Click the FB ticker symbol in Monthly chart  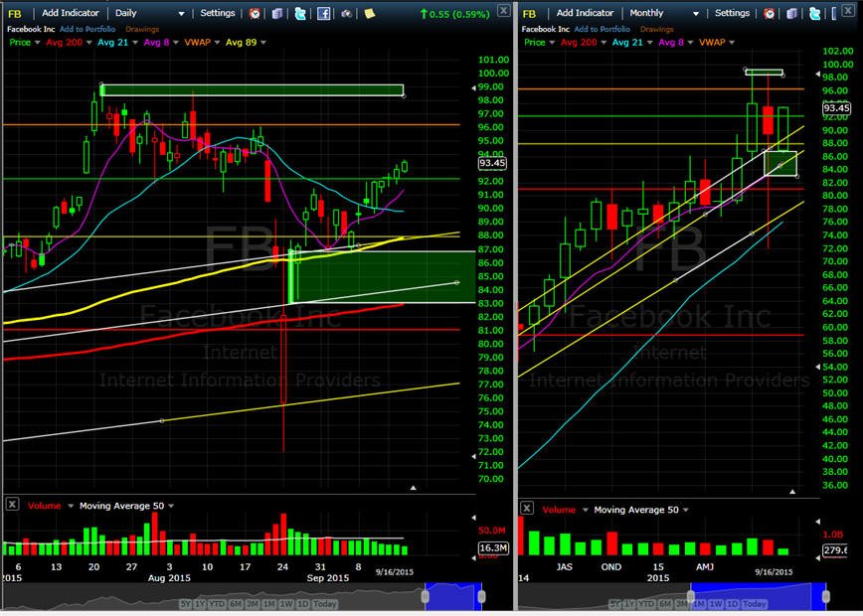click(x=530, y=14)
